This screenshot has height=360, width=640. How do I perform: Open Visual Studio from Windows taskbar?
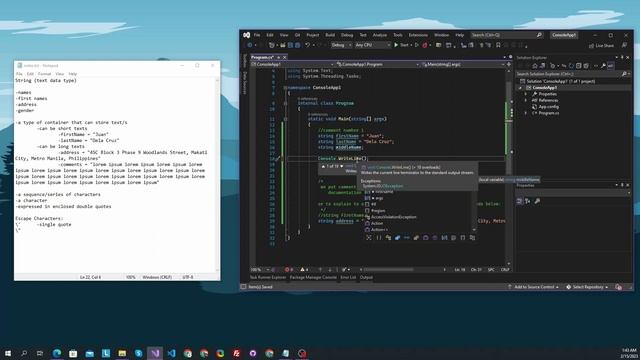155,353
